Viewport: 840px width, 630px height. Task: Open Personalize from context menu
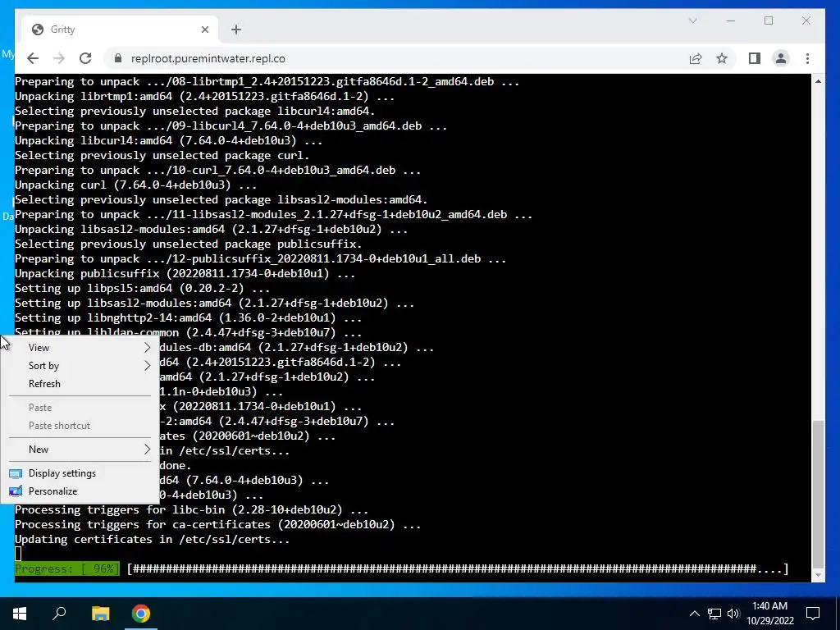coord(80,491)
